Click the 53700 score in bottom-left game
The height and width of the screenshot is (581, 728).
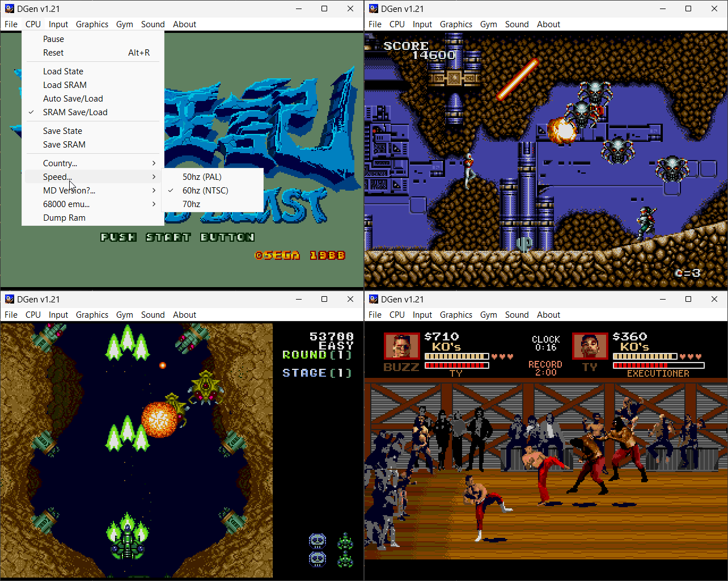[x=331, y=336]
